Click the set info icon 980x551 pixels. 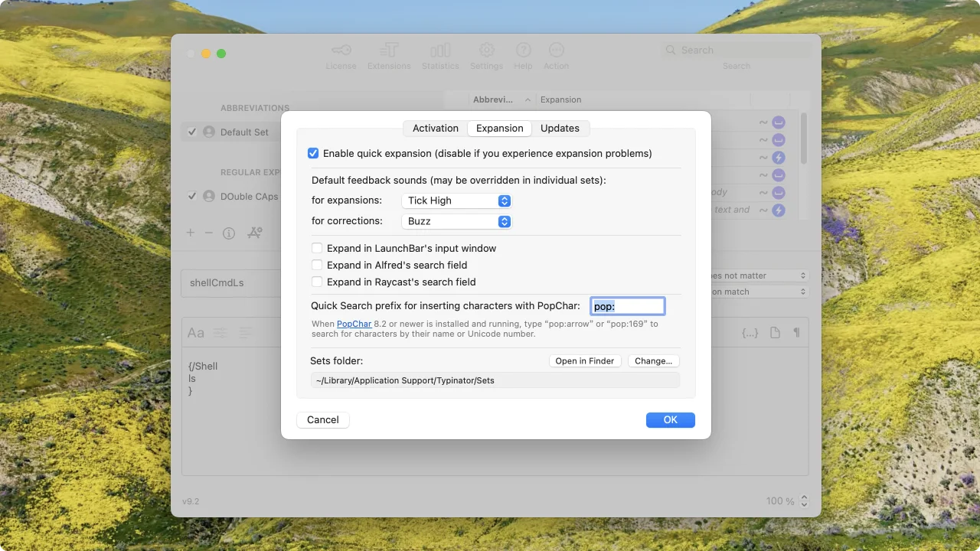[x=229, y=233]
